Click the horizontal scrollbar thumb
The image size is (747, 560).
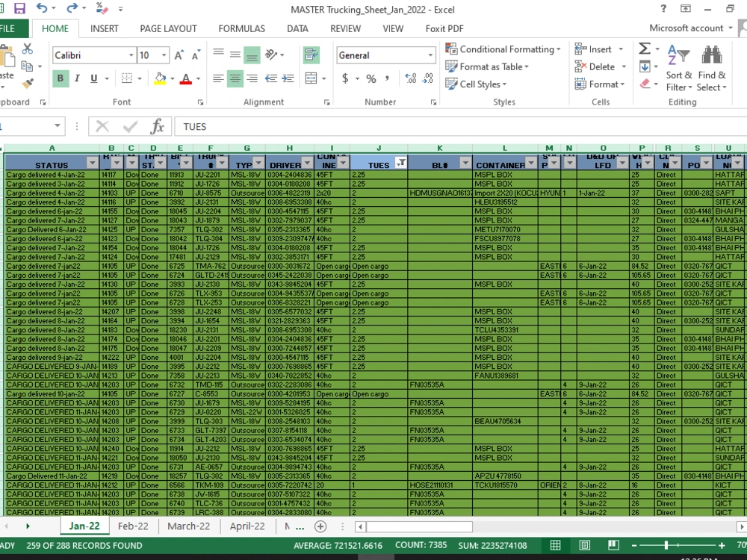tap(419, 526)
